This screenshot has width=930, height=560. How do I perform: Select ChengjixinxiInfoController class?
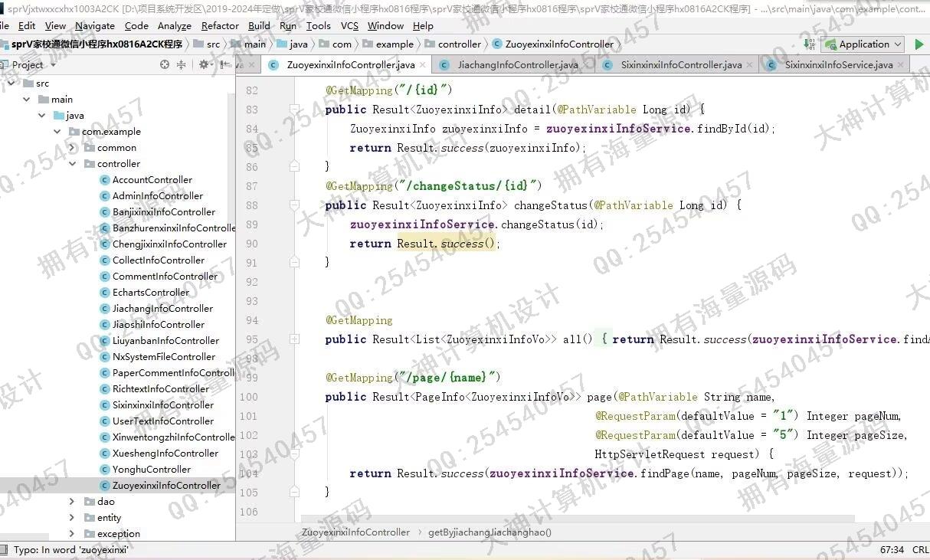click(x=170, y=244)
